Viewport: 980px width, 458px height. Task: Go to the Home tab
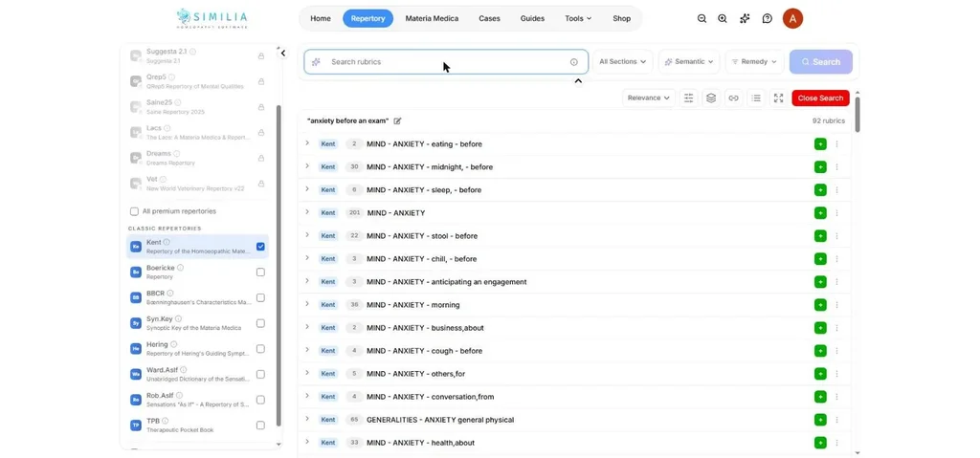321,19
